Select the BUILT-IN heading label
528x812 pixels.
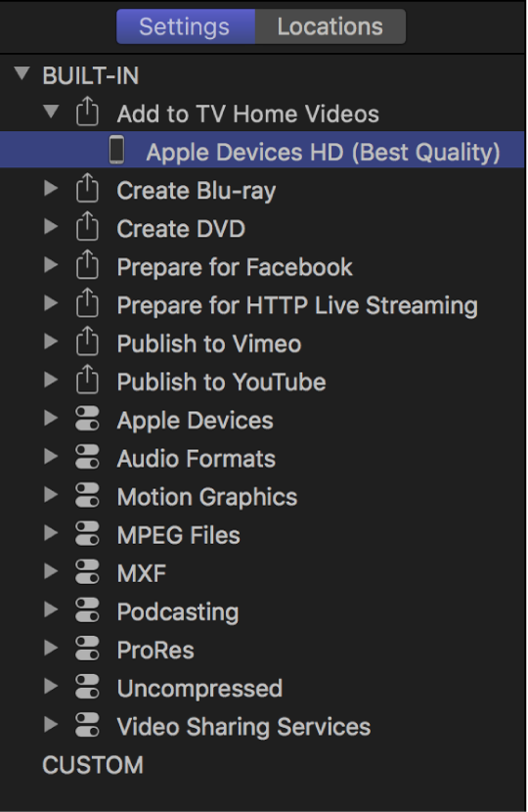(91, 75)
